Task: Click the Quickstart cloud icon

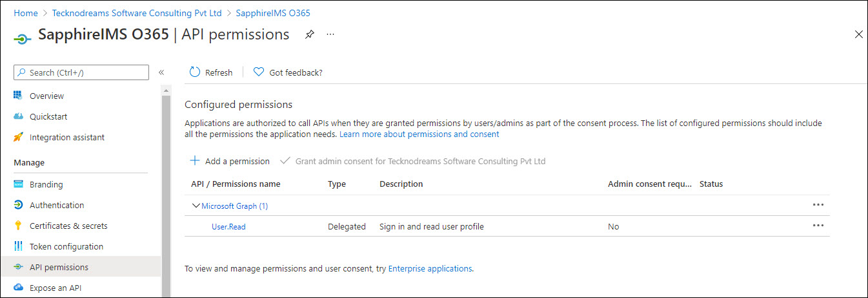Action: 18,116
